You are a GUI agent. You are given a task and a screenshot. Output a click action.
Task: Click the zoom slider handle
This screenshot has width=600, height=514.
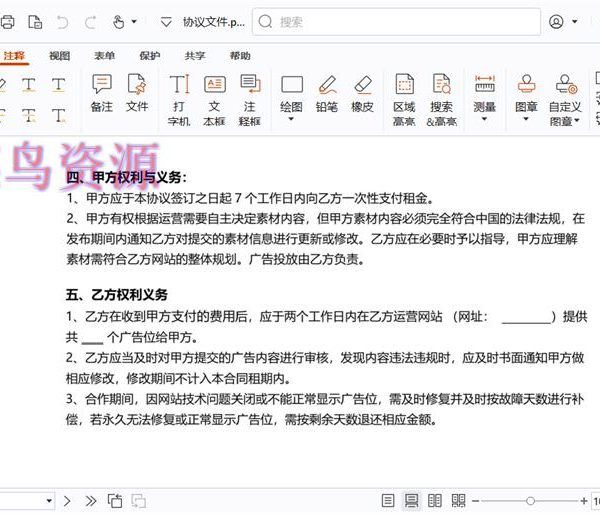(x=530, y=500)
